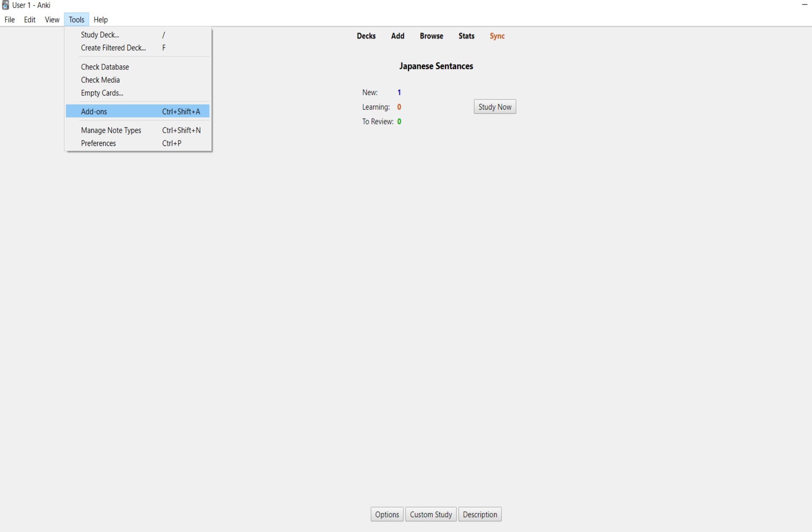
Task: Open Preferences from the Tools menu
Action: 98,143
